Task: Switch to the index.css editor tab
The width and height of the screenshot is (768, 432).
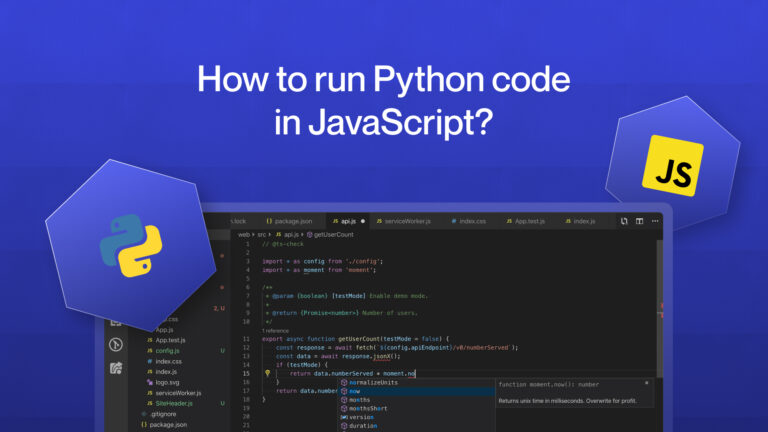Action: [466, 221]
